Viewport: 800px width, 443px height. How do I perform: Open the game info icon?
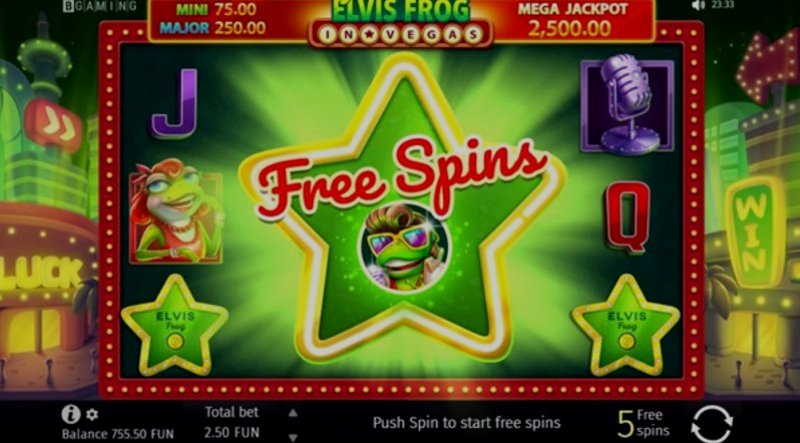coord(70,414)
